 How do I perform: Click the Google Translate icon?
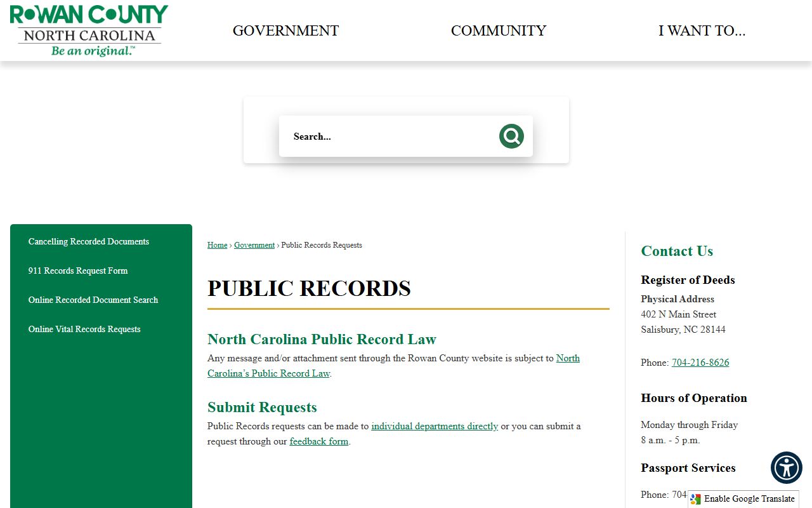tap(696, 499)
